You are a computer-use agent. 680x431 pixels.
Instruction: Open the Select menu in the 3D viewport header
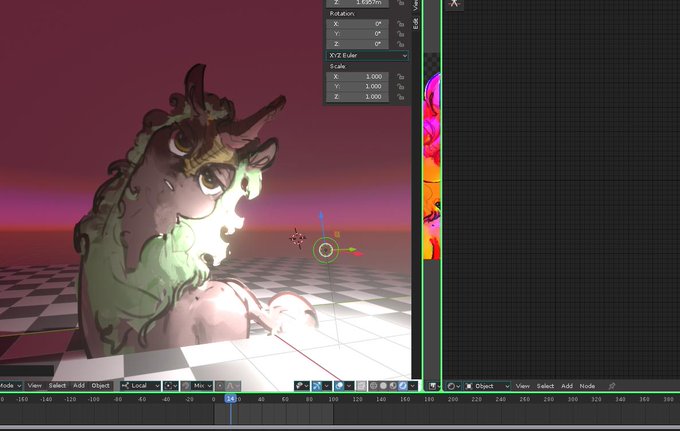[57, 385]
